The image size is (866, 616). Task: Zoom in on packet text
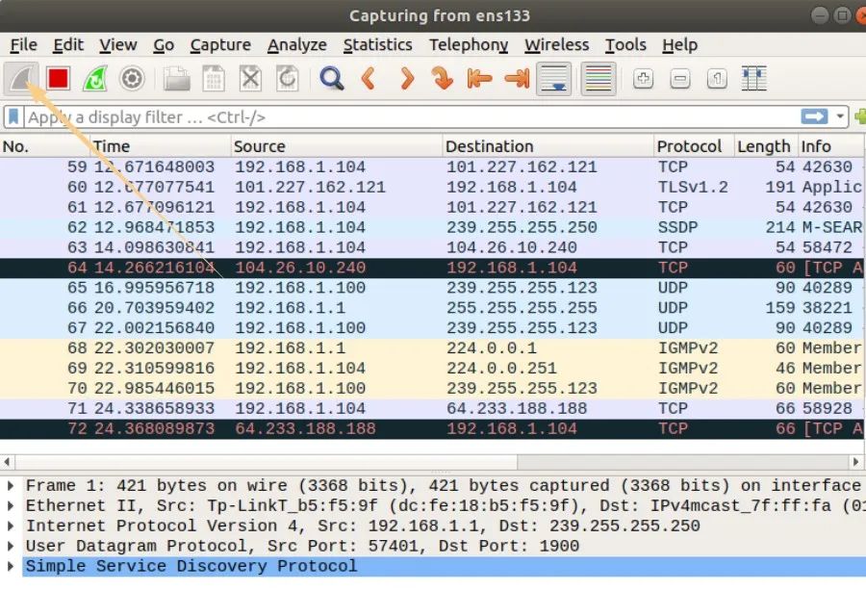pos(643,79)
